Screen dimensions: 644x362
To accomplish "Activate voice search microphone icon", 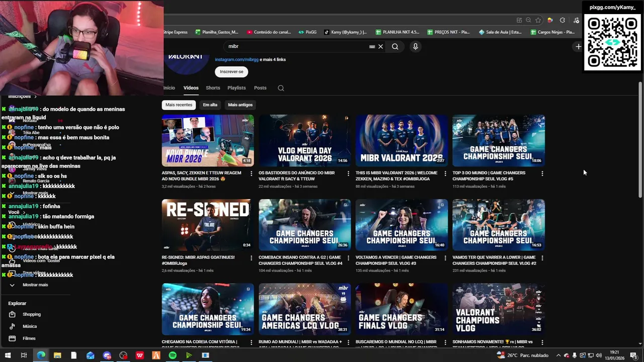I will 415,46.
